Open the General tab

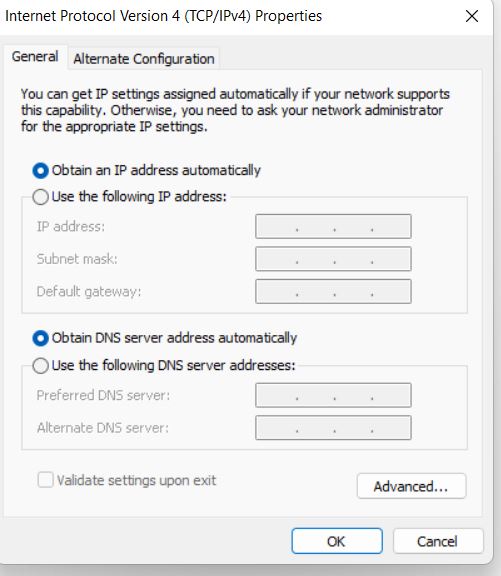(x=35, y=57)
